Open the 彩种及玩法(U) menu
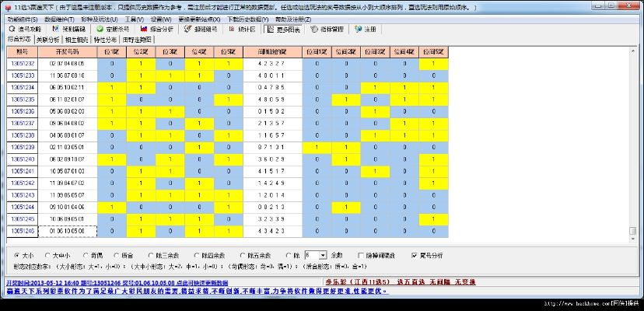Screen dimensions: 644x311 (99, 19)
